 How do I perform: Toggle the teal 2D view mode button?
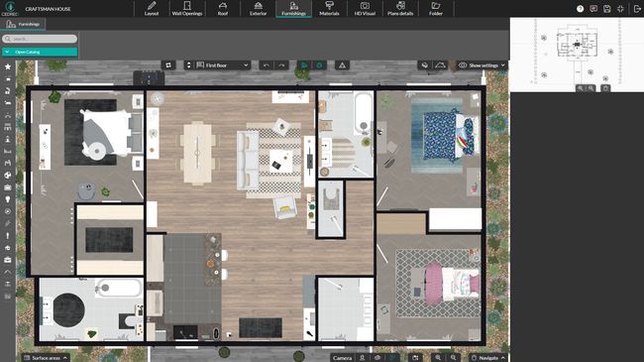(x=304, y=65)
